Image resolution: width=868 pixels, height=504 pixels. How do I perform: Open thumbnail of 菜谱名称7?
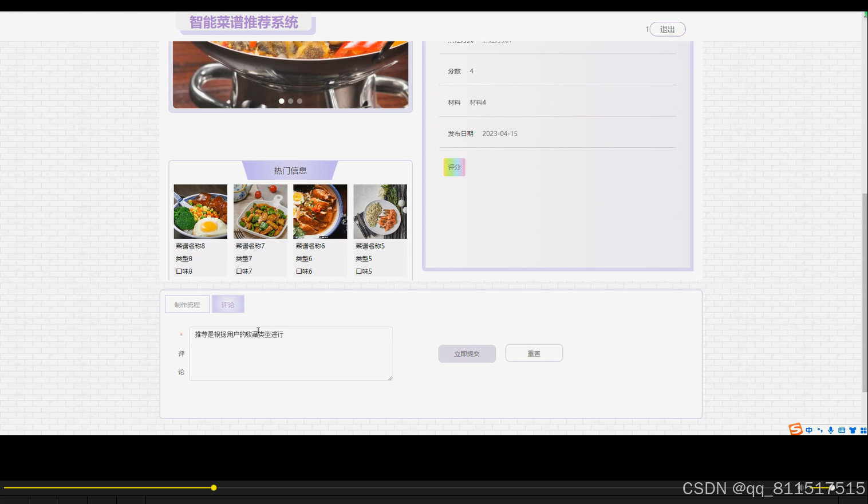[261, 211]
